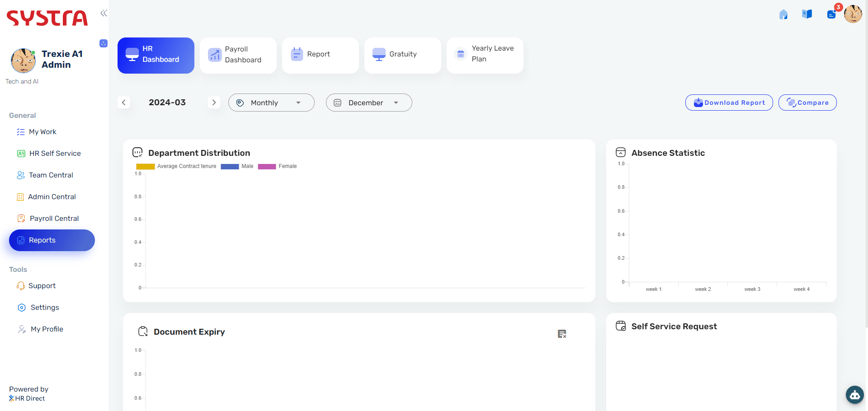
Task: Click the Team Central people icon
Action: pyautogui.click(x=21, y=175)
